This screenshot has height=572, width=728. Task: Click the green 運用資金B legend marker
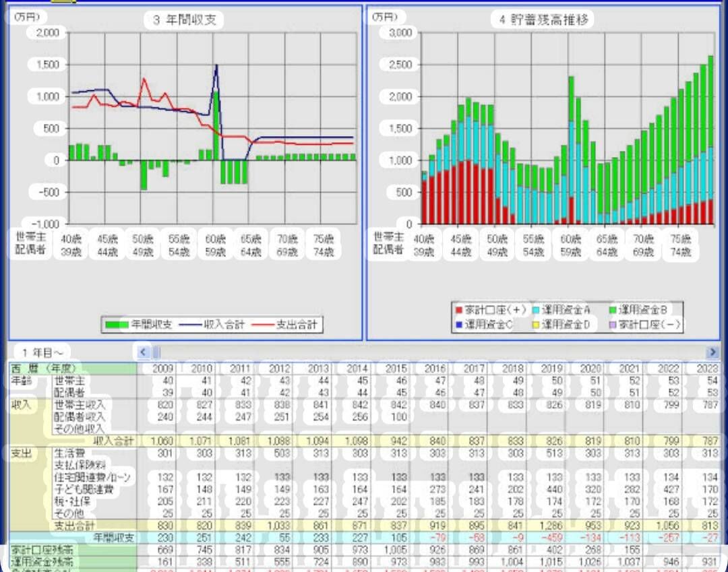pyautogui.click(x=613, y=310)
